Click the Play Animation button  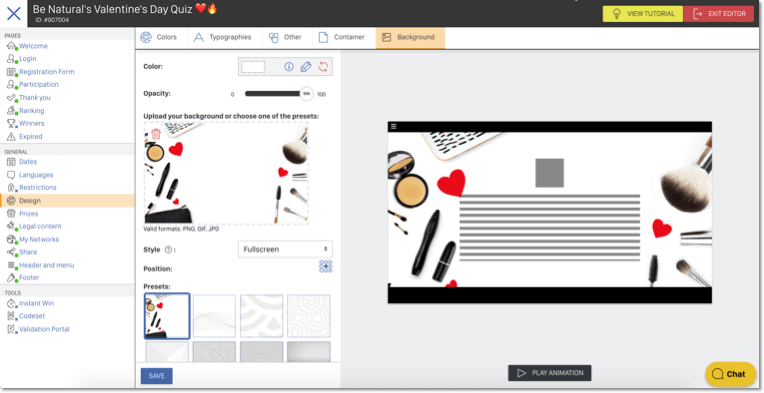click(x=550, y=373)
